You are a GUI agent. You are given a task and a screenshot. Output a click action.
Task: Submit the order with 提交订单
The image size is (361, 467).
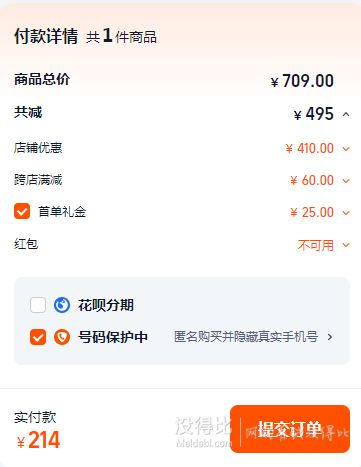coord(290,429)
